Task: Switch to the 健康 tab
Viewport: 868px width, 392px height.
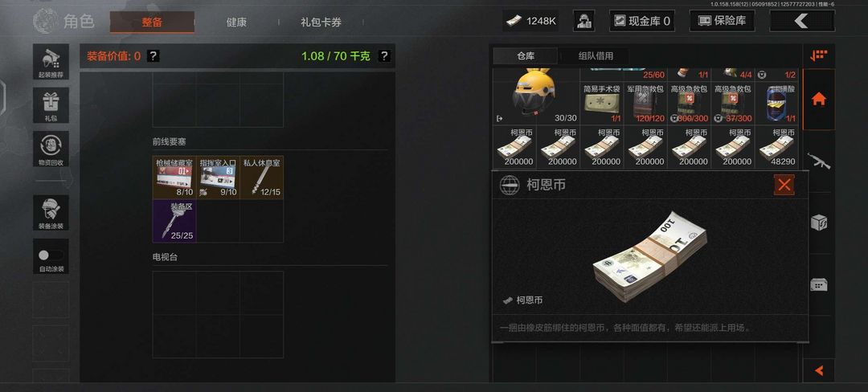Action: tap(236, 22)
